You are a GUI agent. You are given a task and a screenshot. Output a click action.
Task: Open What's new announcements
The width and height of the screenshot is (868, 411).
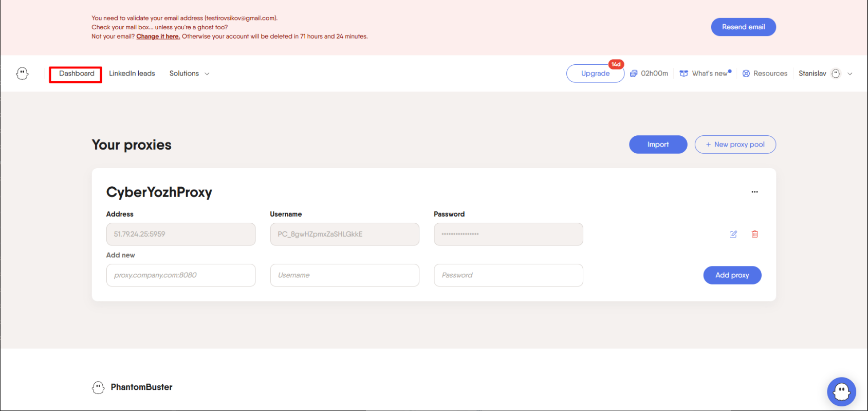point(705,74)
